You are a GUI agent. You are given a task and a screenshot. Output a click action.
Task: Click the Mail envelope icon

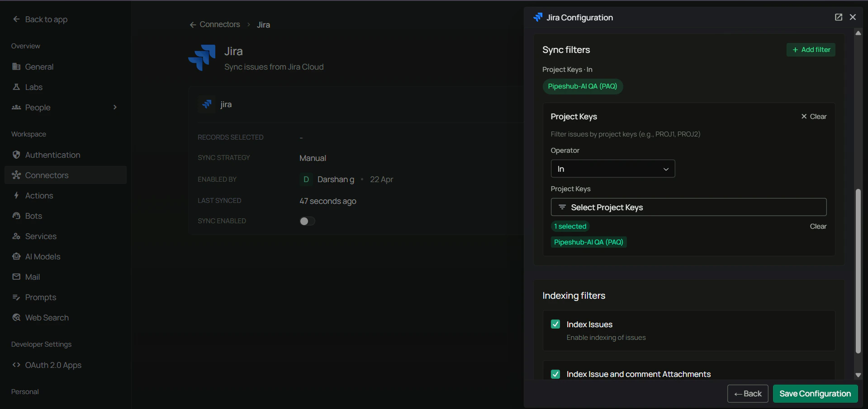(16, 277)
